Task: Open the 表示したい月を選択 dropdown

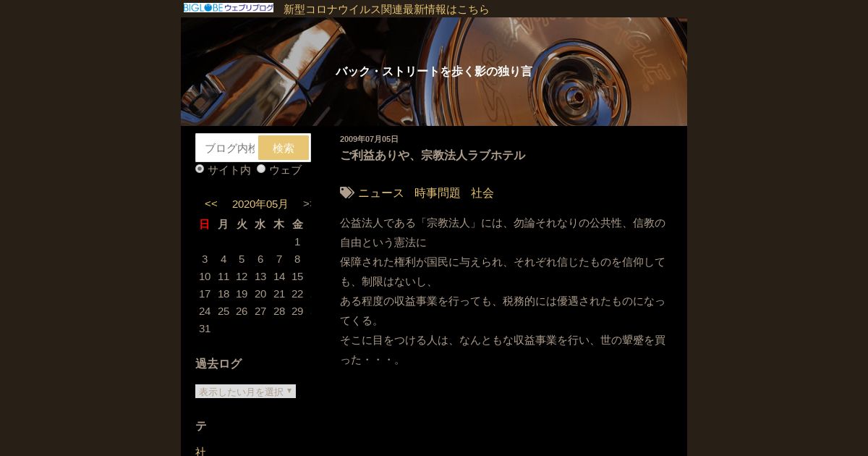Action: tap(245, 391)
